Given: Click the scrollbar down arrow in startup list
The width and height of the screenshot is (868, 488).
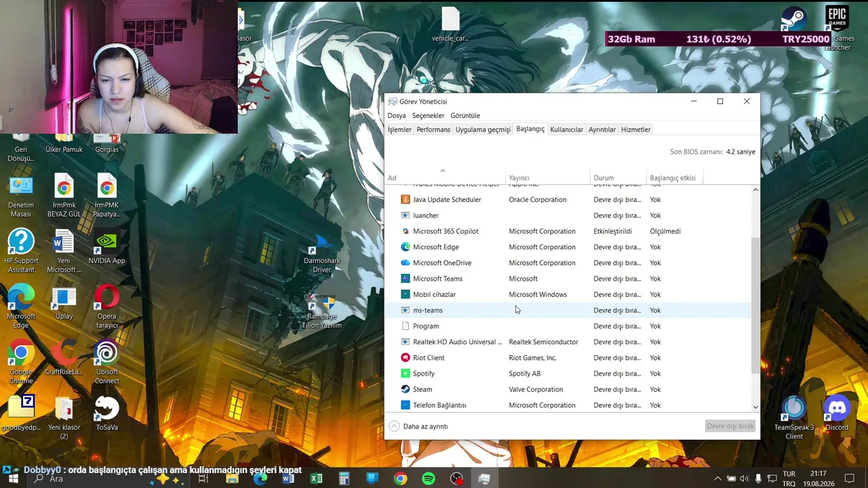Looking at the screenshot, I should 755,407.
